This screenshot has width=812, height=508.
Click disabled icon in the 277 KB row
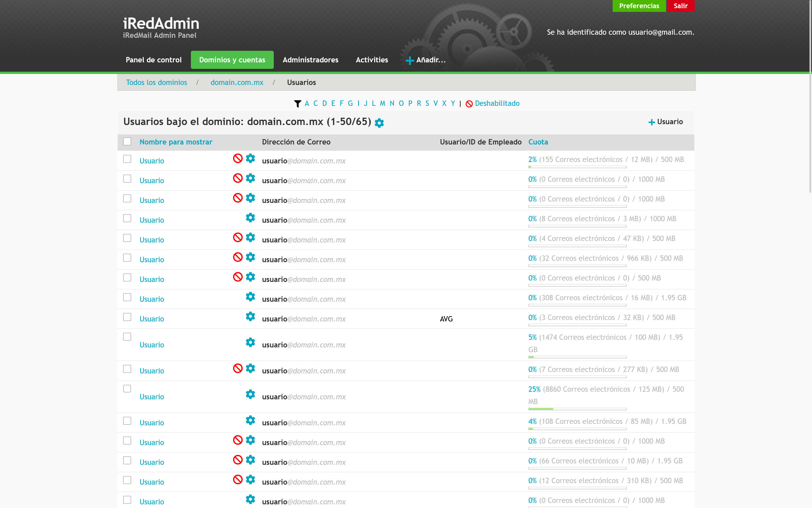pos(238,368)
